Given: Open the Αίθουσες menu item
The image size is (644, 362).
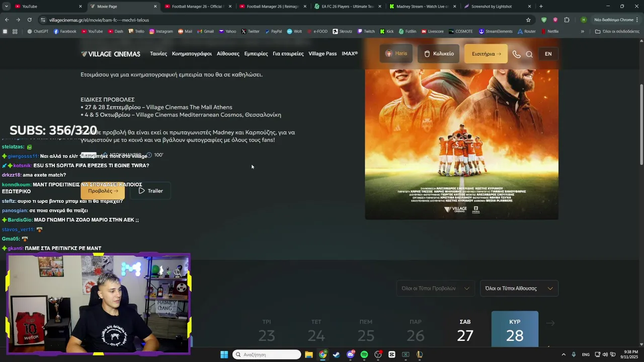Looking at the screenshot, I should [228, 54].
